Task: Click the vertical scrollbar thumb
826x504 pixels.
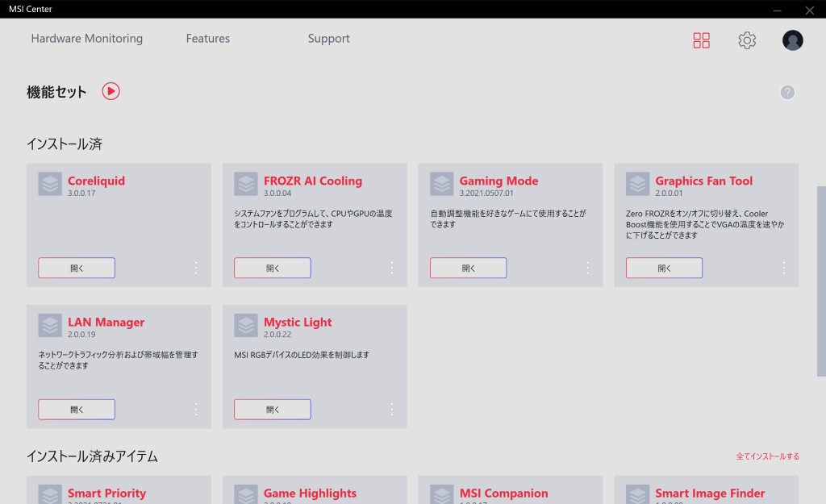Action: point(821,281)
